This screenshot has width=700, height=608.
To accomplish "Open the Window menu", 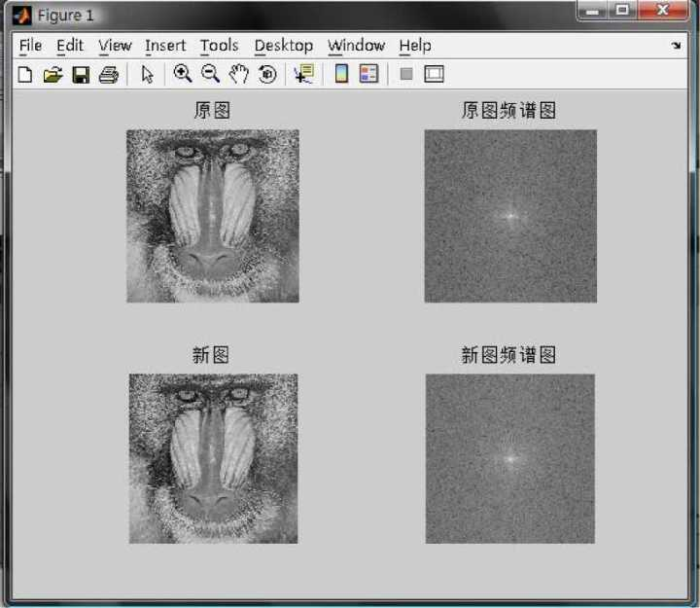I will coord(356,46).
